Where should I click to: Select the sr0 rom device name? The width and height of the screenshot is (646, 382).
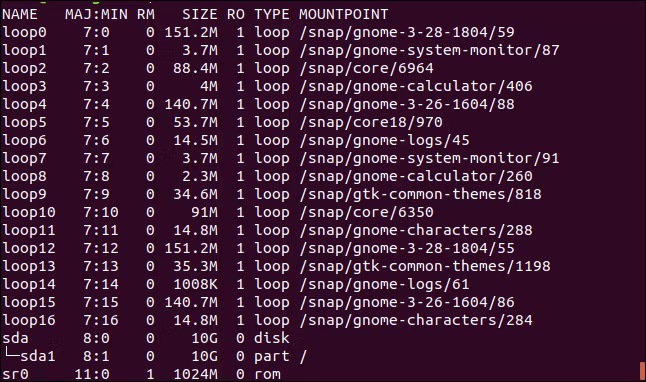coord(15,374)
